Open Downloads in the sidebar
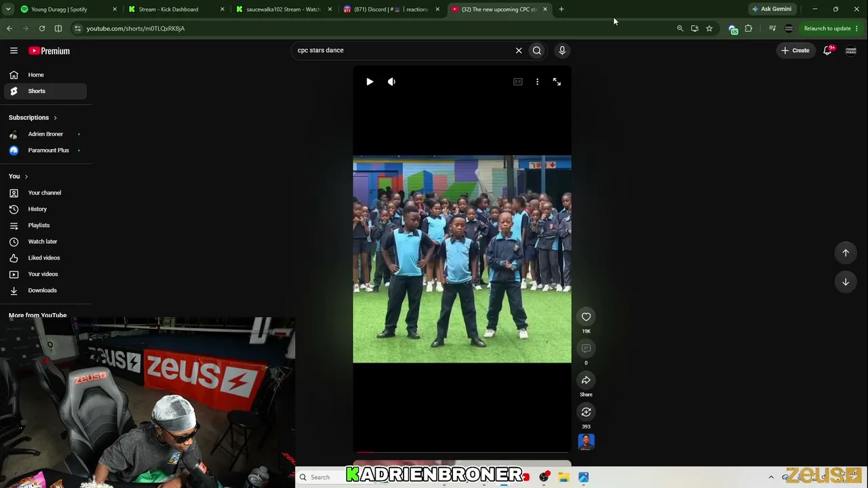Screen dimensions: 868x488 coord(45,290)
